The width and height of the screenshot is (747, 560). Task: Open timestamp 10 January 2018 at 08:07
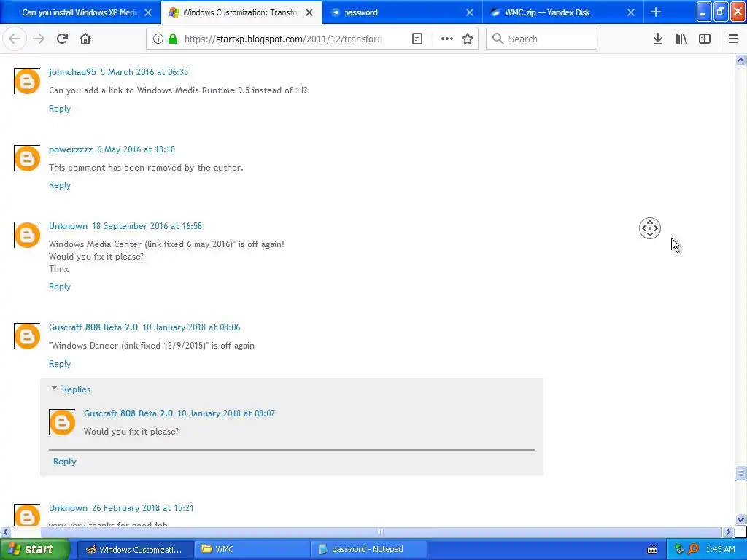tap(226, 413)
